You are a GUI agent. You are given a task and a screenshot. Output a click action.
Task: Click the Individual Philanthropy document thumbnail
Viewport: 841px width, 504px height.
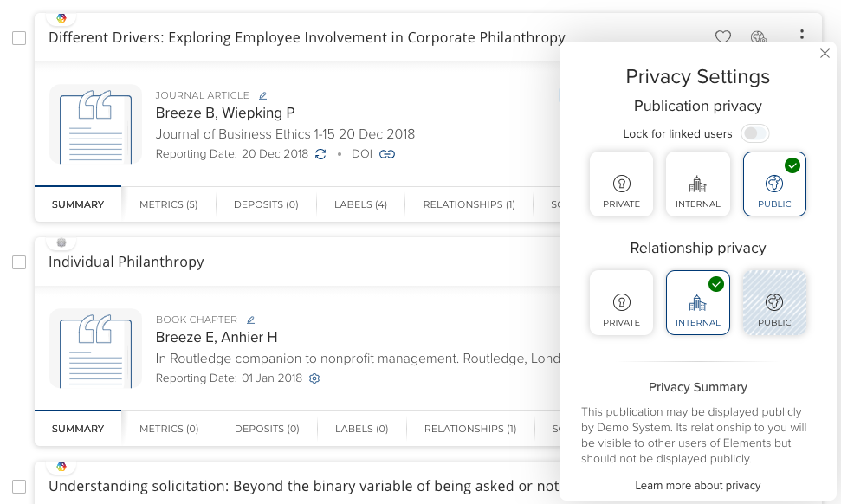click(95, 348)
